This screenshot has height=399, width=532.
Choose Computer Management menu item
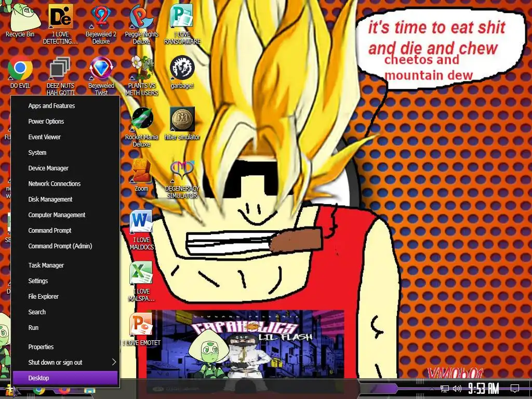(x=65, y=215)
